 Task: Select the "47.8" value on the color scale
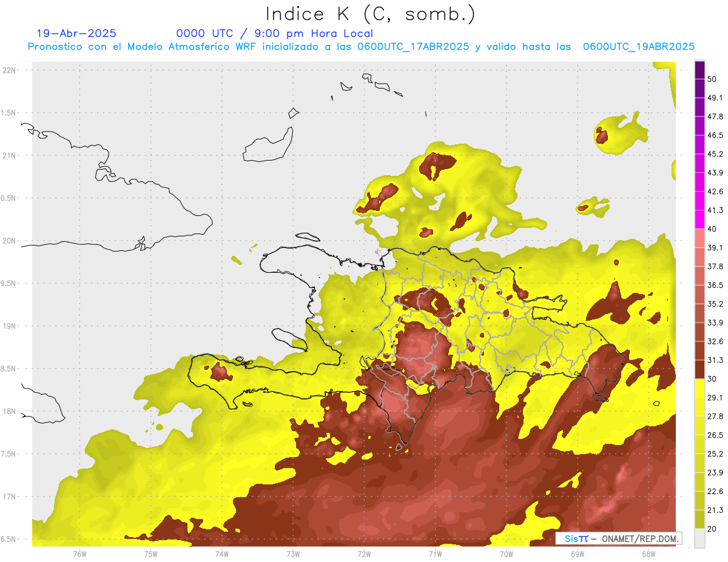[715, 116]
